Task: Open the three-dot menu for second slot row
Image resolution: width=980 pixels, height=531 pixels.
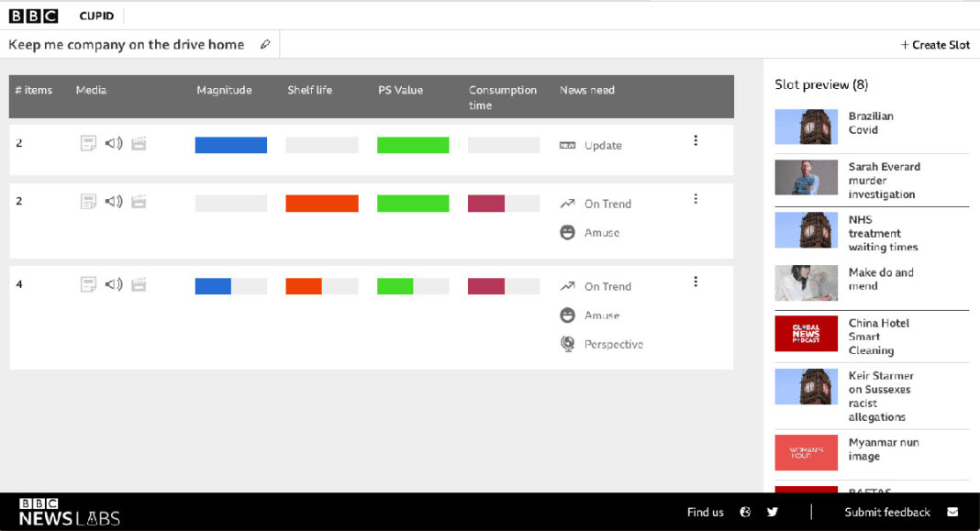Action: click(696, 199)
